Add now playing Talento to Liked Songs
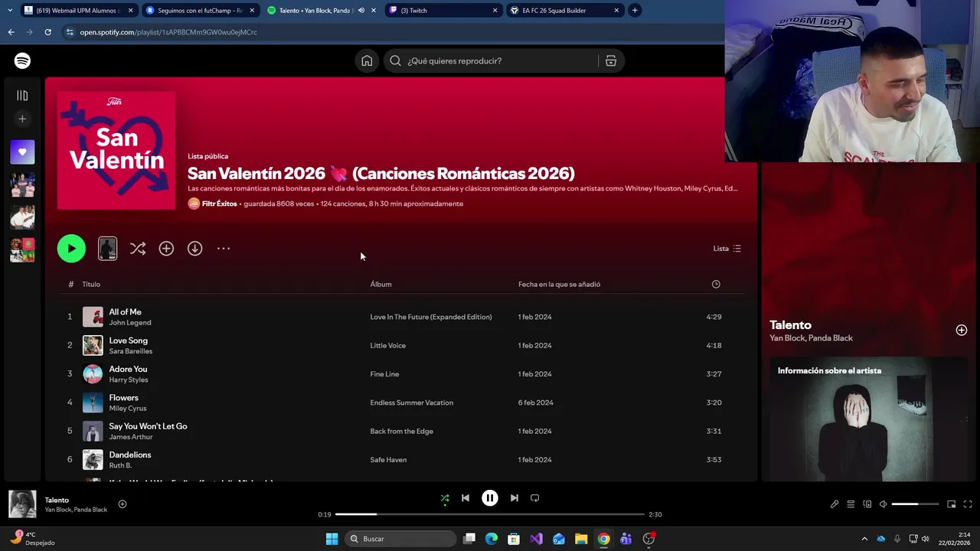 click(122, 504)
